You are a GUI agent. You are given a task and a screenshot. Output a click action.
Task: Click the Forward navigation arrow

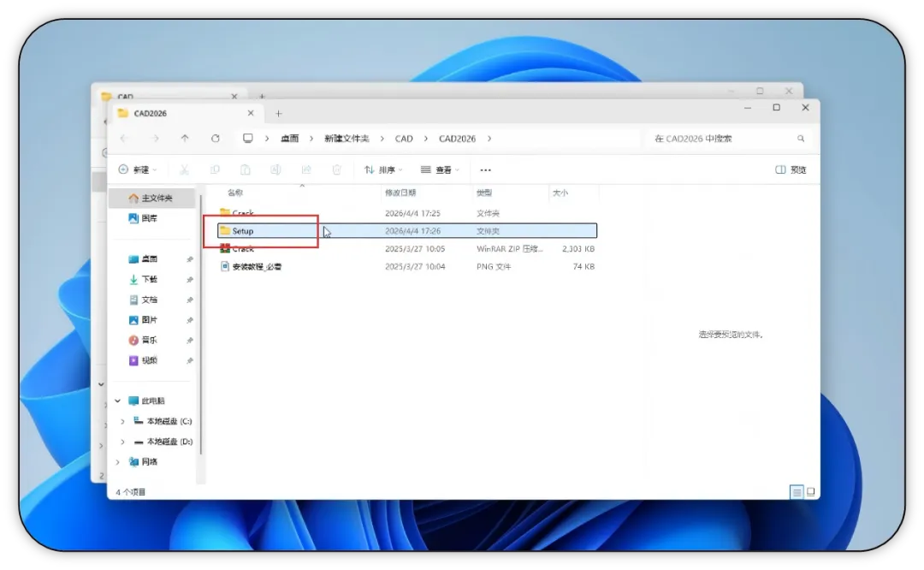pos(156,139)
